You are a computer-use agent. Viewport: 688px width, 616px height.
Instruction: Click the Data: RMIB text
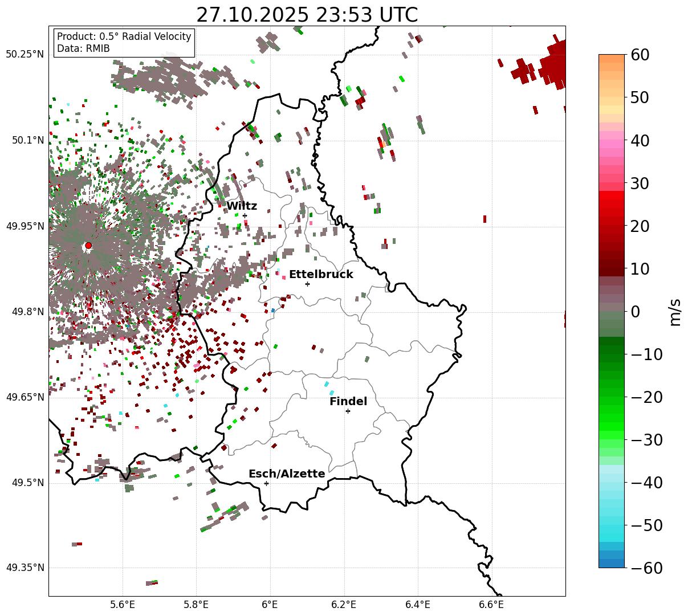83,49
